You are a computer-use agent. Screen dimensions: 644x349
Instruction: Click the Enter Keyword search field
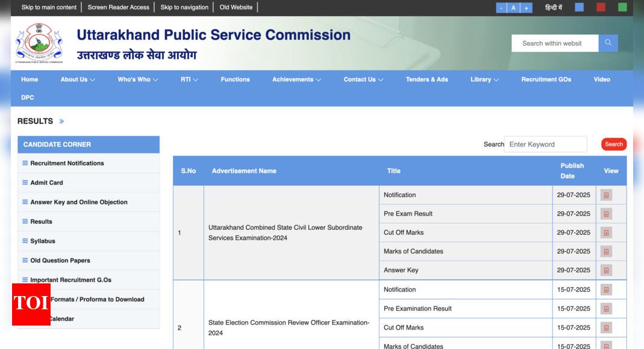(x=545, y=144)
